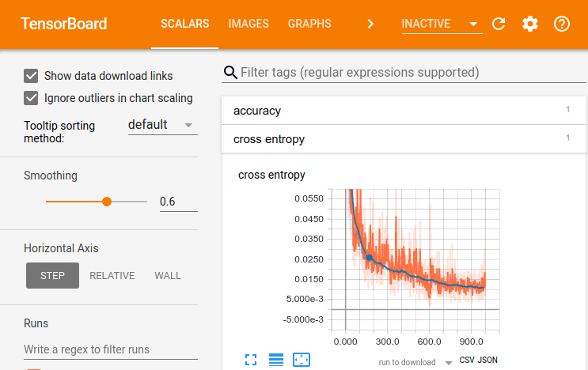
Task: Click the 'Smoothing' section label
Action: point(51,176)
